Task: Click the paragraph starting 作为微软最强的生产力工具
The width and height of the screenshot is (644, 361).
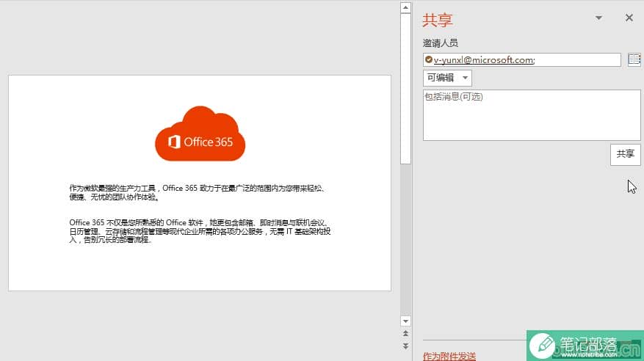Action: 198,192
